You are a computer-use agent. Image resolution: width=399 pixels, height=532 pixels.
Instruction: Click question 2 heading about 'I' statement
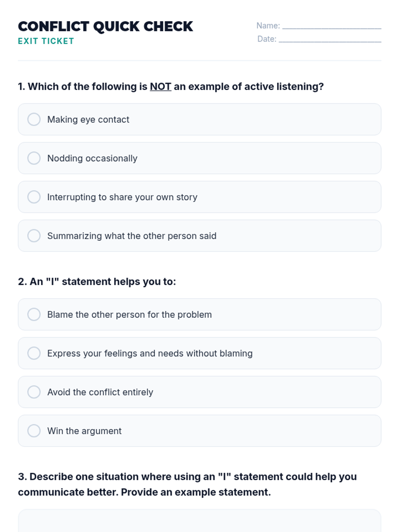(97, 282)
